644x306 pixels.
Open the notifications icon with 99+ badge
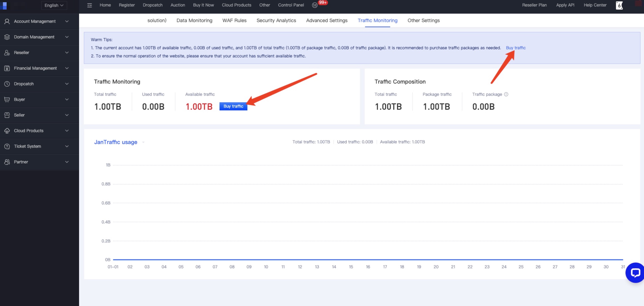pyautogui.click(x=315, y=5)
